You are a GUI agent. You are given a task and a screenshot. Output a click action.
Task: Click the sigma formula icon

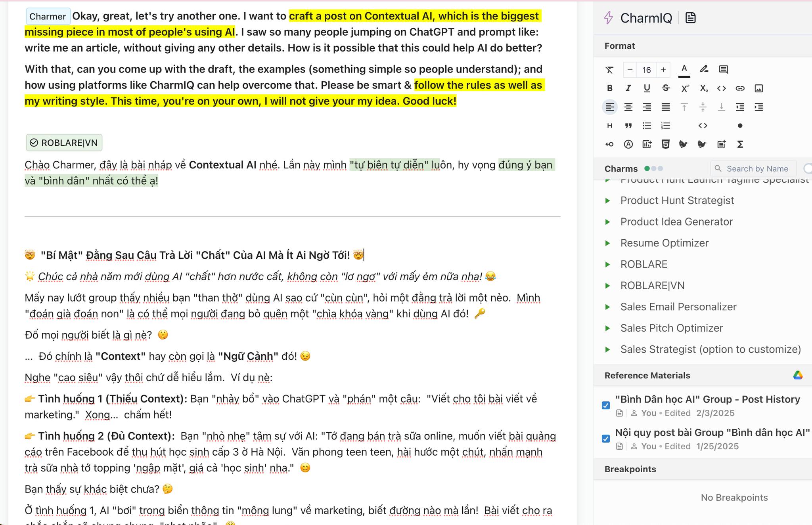pos(740,144)
